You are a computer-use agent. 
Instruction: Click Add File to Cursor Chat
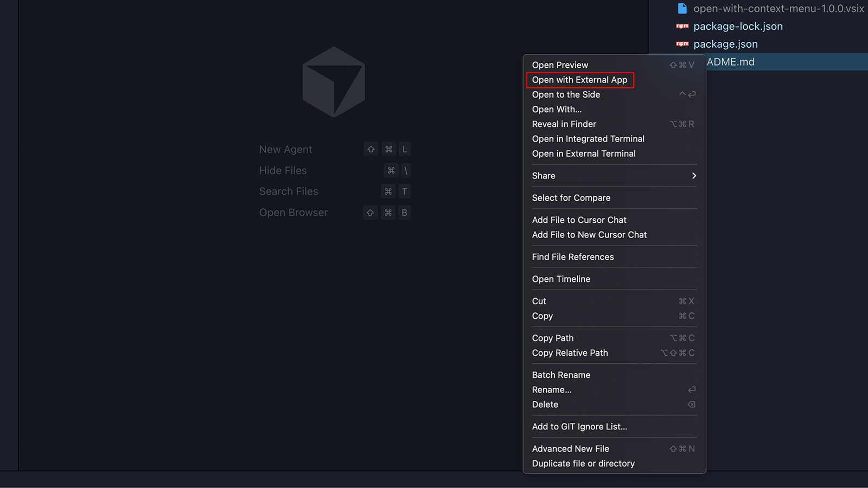point(579,220)
